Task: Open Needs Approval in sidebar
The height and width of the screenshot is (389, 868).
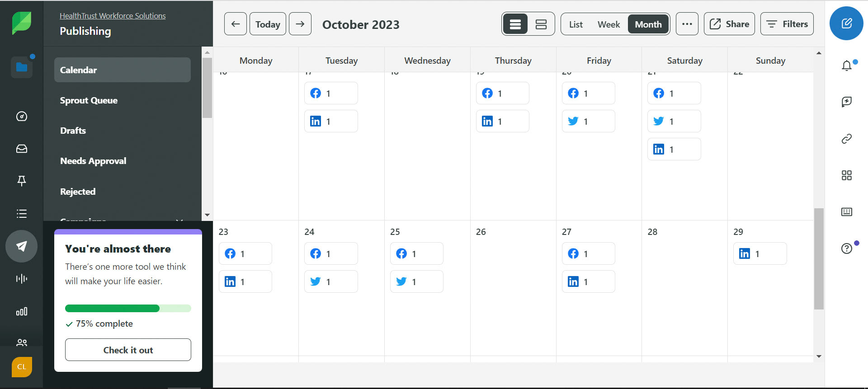Action: 93,161
